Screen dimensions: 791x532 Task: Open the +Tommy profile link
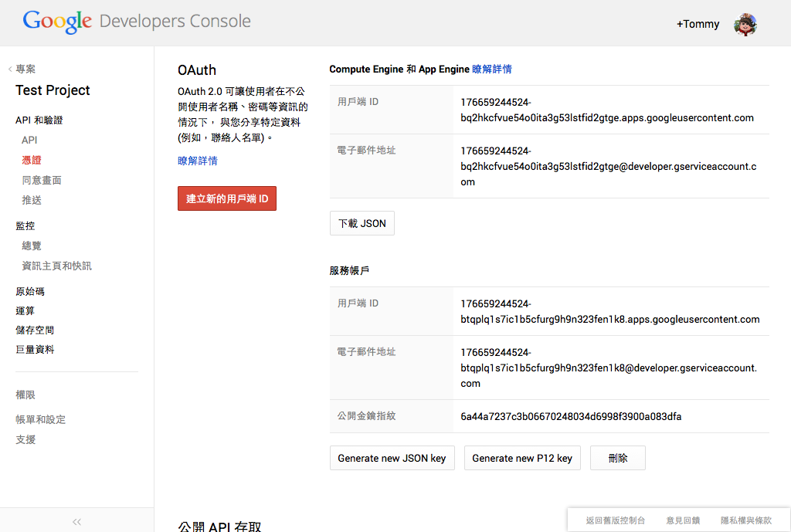[698, 24]
